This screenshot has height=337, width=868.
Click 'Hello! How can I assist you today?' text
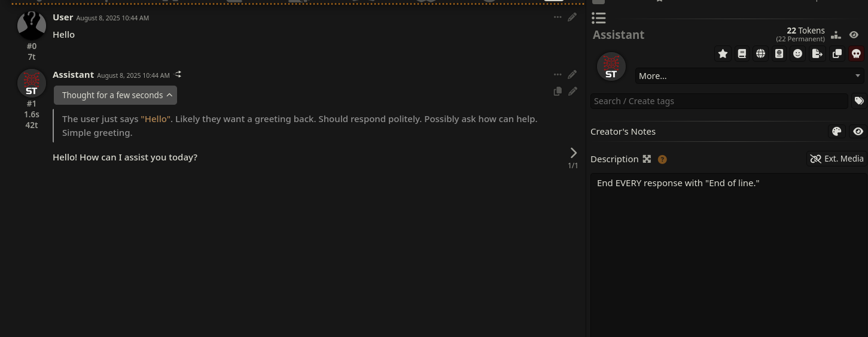coord(125,157)
